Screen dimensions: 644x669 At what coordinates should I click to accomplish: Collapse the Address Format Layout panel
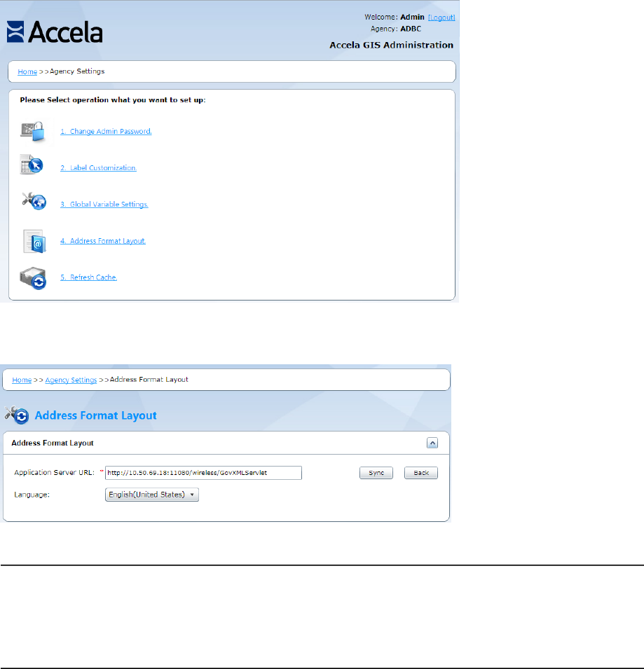pos(432,443)
